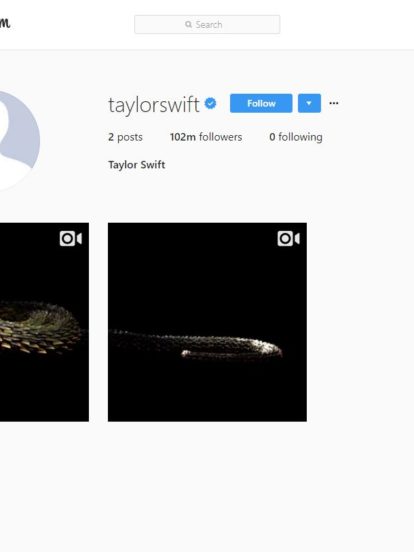
Task: Click the blue Follow button
Action: point(261,103)
